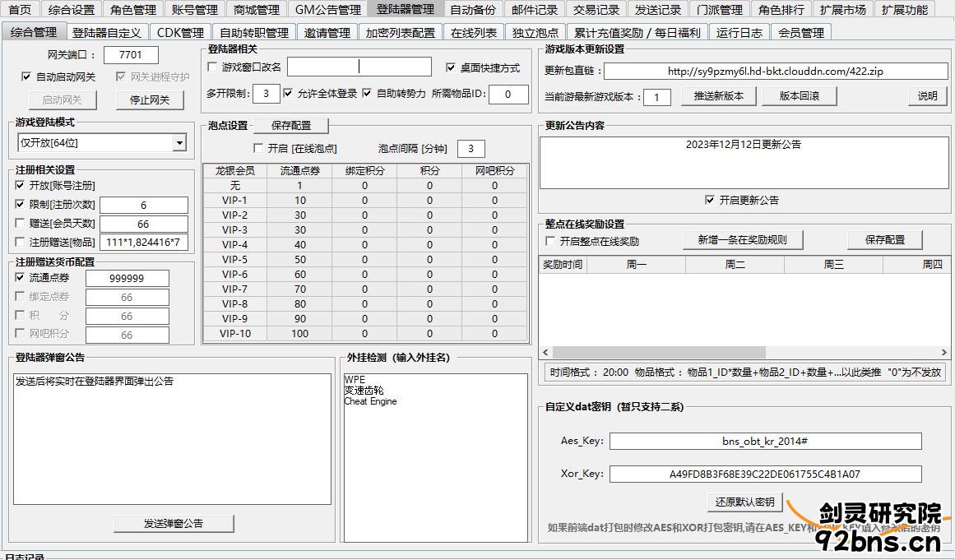Image resolution: width=955 pixels, height=560 pixels.
Task: Select the CDK管理 sub-tab
Action: pyautogui.click(x=180, y=32)
